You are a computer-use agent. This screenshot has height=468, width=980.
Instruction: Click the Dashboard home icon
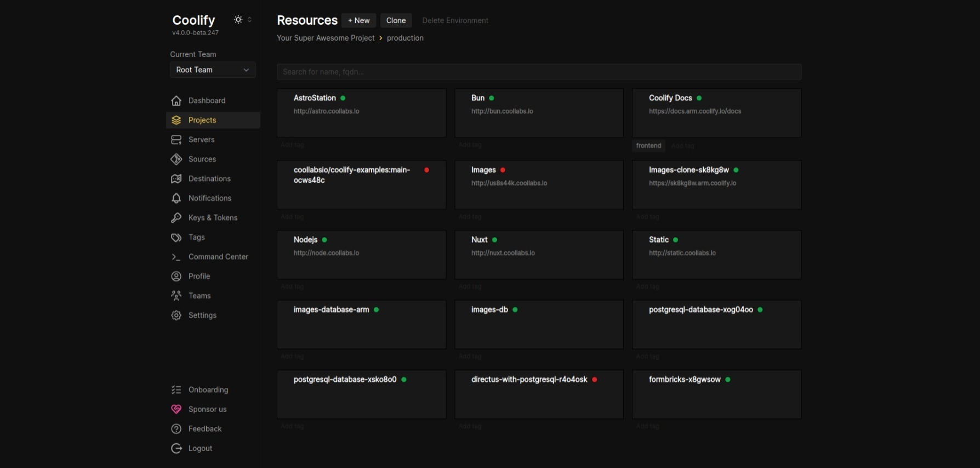[176, 101]
